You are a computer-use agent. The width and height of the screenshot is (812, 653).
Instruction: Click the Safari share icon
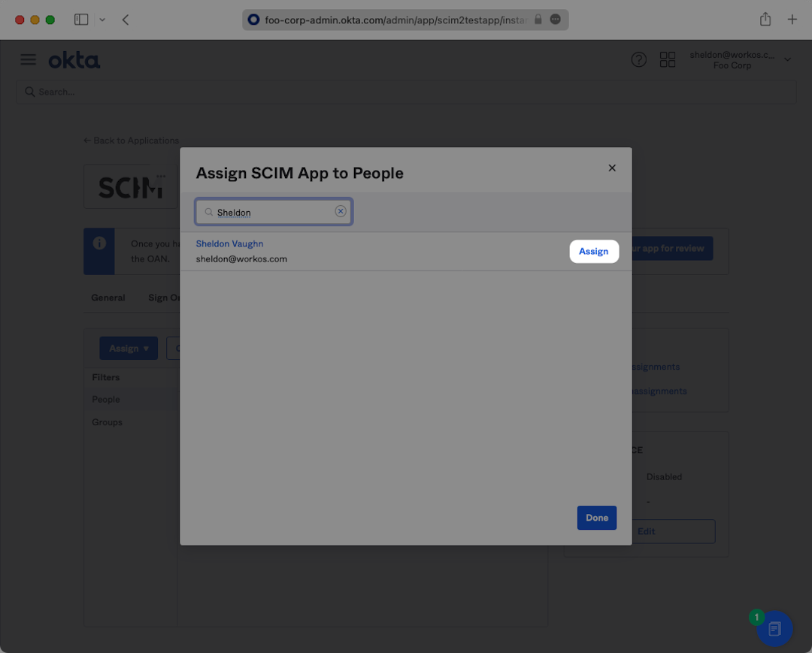coord(765,20)
